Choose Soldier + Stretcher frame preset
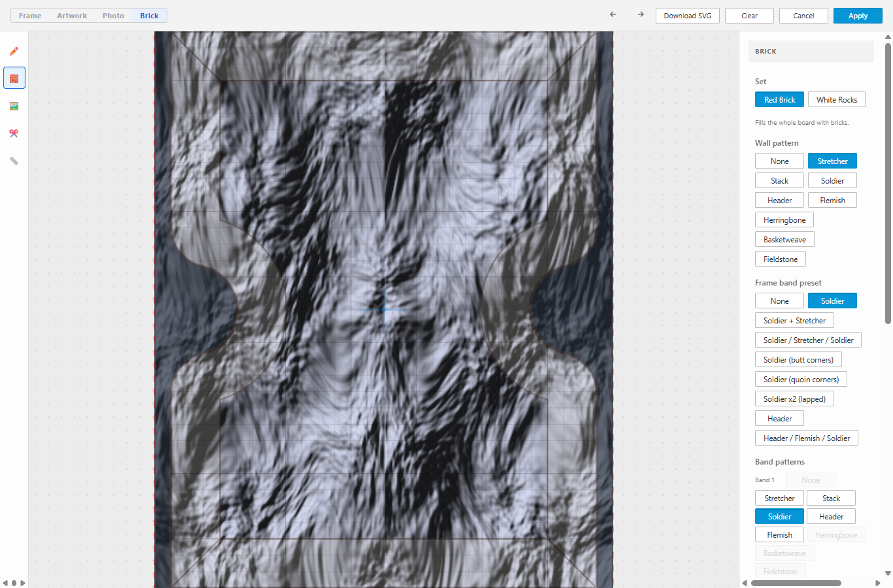This screenshot has height=588, width=893. pyautogui.click(x=794, y=320)
